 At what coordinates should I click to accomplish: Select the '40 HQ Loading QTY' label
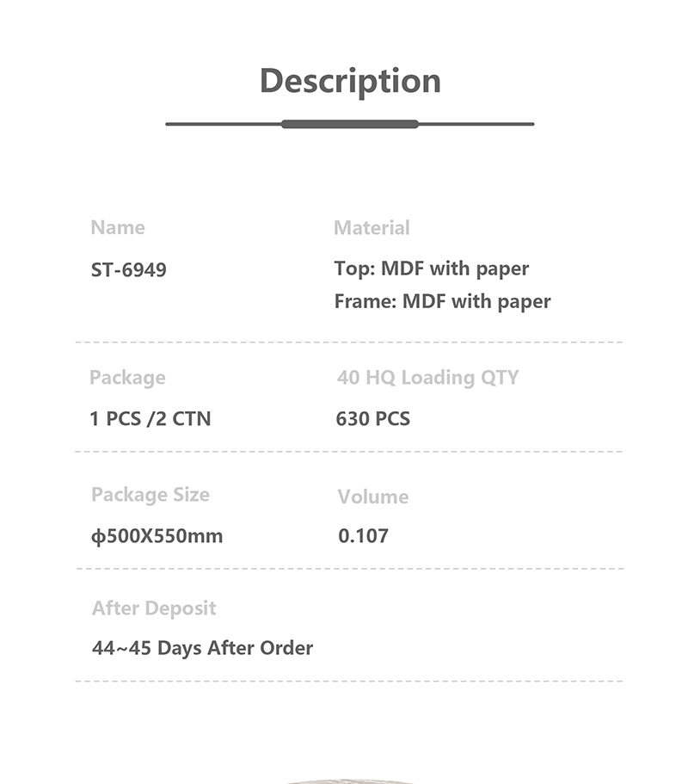pyautogui.click(x=427, y=378)
